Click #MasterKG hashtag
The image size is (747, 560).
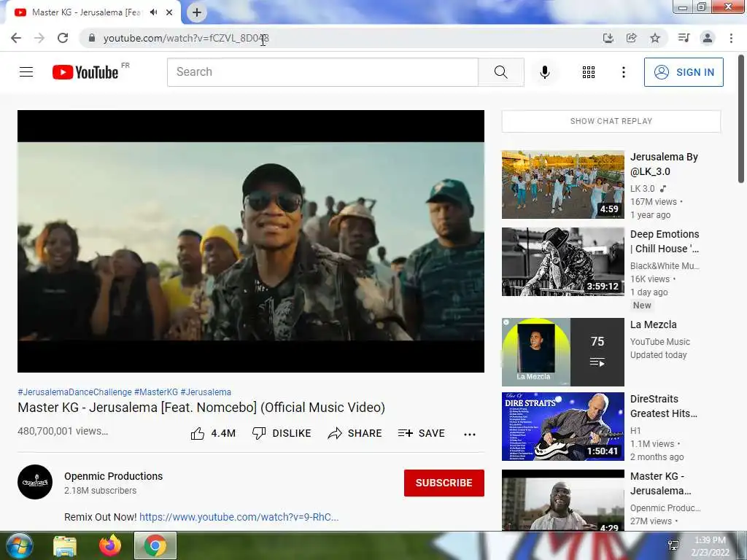pyautogui.click(x=156, y=392)
